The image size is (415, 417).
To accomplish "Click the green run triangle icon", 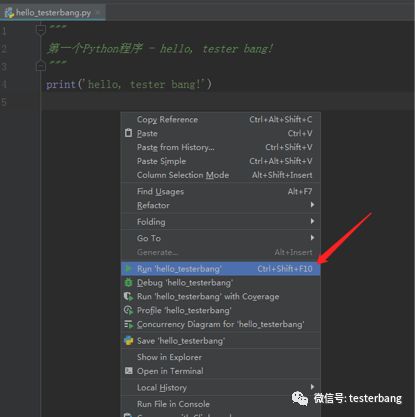I will pos(128,268).
